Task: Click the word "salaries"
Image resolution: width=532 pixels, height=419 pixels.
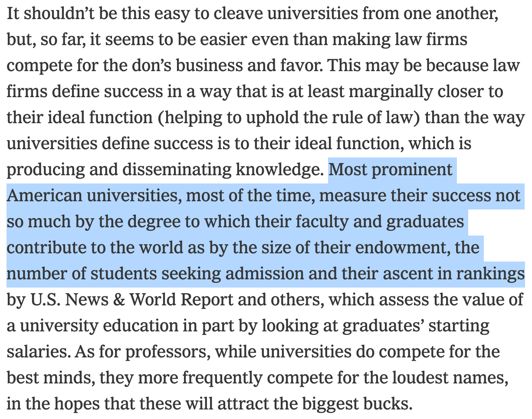Action: 35,352
